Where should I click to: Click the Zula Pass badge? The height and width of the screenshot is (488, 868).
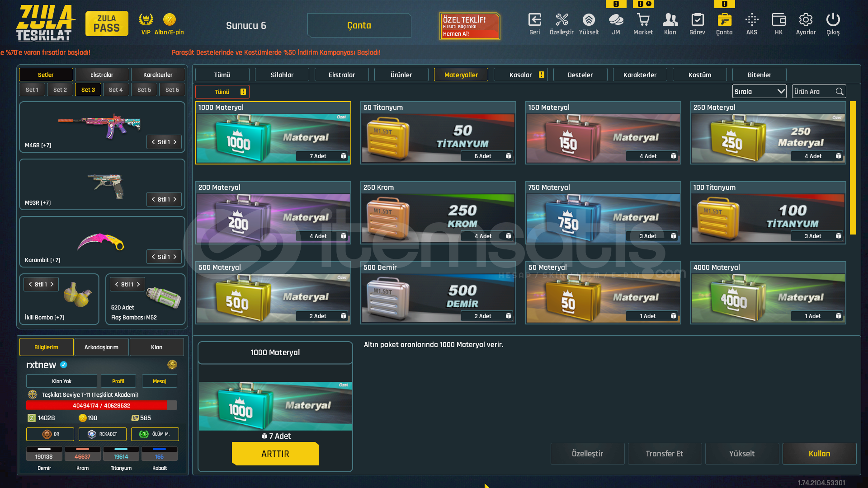pyautogui.click(x=107, y=23)
